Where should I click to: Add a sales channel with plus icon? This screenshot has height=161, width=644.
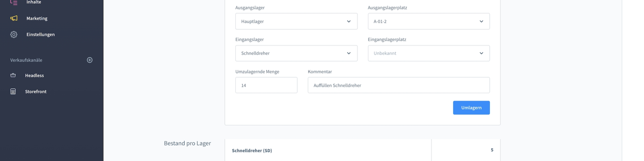[x=90, y=60]
